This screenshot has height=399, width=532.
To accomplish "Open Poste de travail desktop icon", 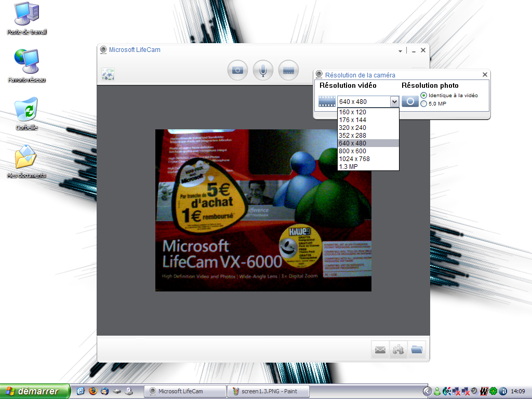I will [x=27, y=18].
